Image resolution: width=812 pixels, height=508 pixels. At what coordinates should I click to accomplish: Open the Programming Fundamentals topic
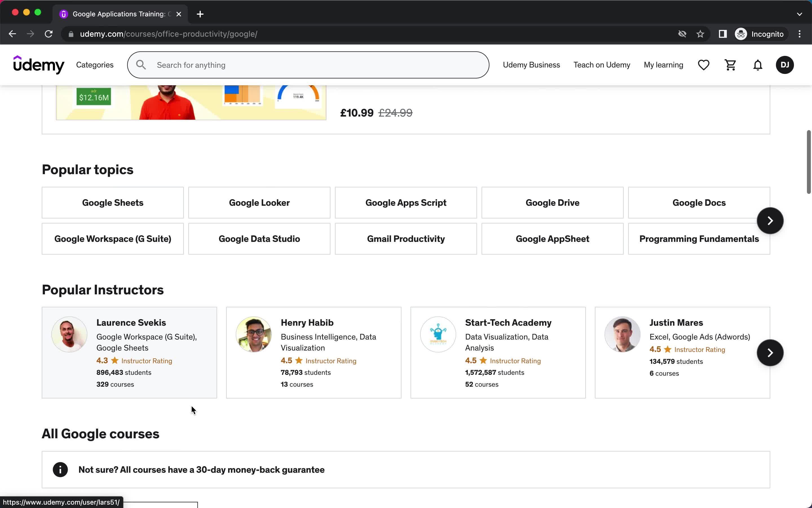click(x=699, y=239)
